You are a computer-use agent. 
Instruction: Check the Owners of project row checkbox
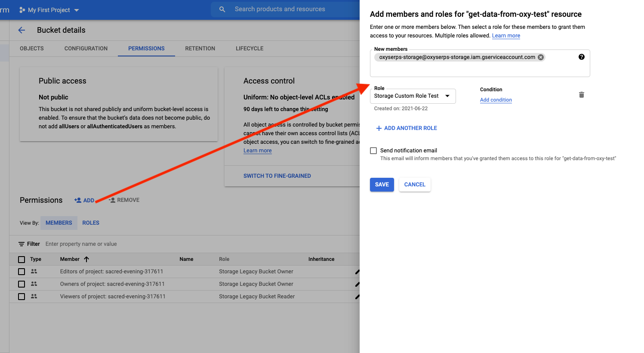pyautogui.click(x=22, y=284)
